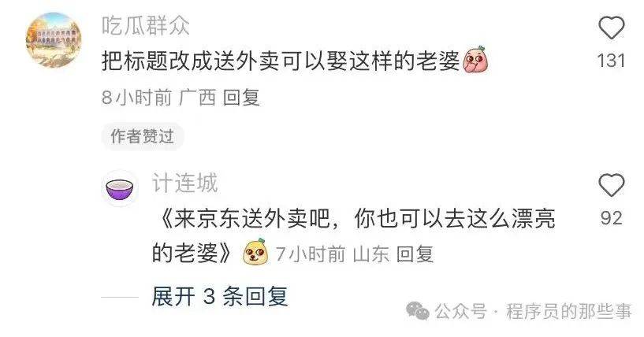Viewport: 644px width, 337px height.
Task: Tap the yellow dog-face emoji in the reply
Action: point(255,252)
